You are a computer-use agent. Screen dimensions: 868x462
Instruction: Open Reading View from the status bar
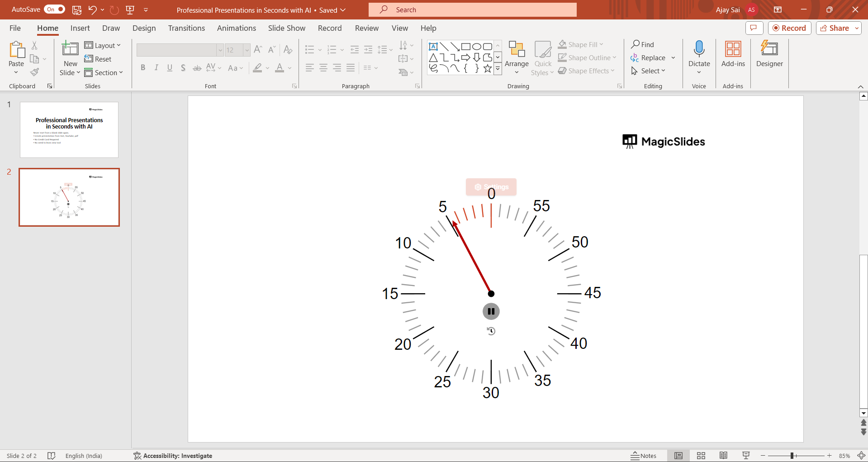click(x=723, y=456)
